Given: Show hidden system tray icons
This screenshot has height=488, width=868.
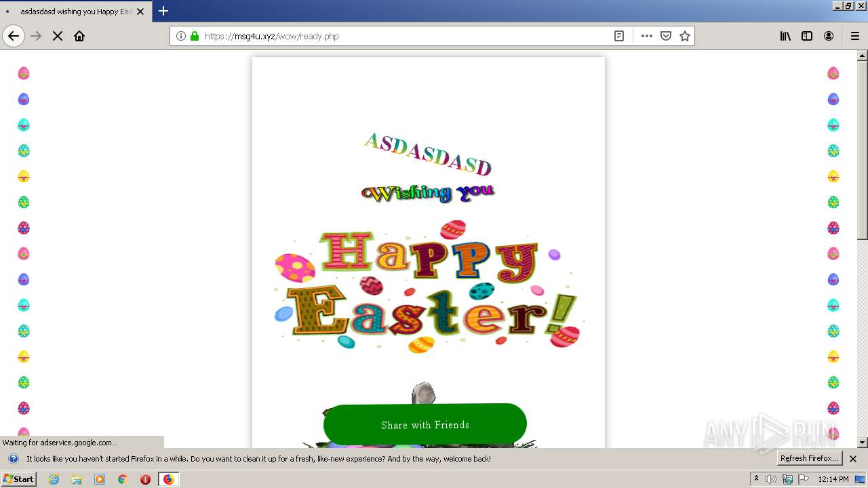Looking at the screenshot, I should 756,479.
